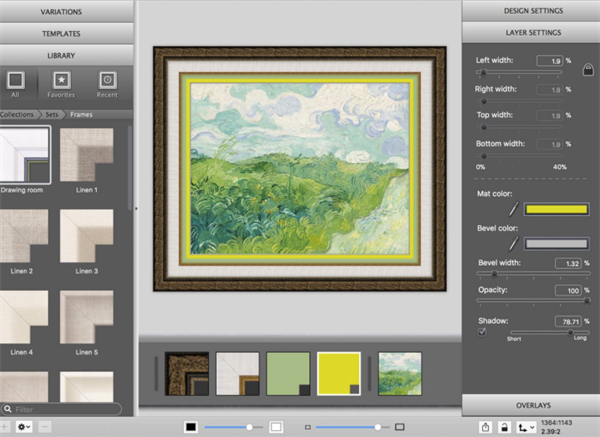This screenshot has width=600, height=437.
Task: Go to Collections breadcrumb
Action: pos(17,114)
